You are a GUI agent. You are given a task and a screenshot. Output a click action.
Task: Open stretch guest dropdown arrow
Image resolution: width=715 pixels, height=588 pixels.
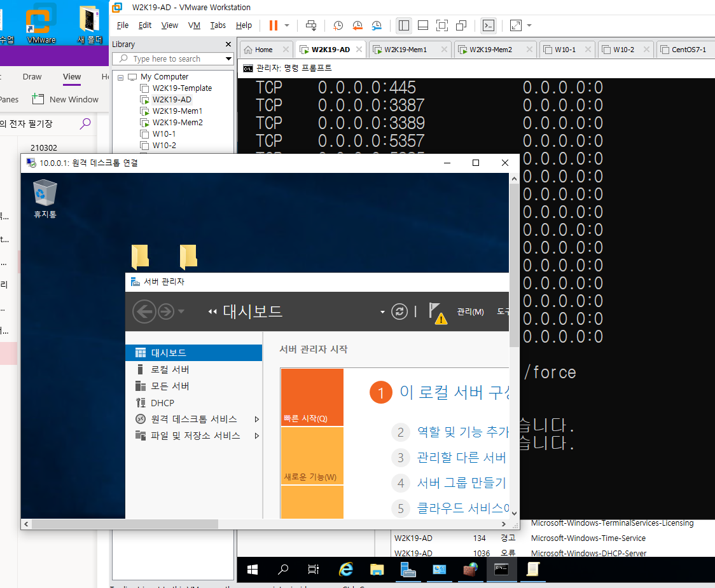[x=529, y=25]
